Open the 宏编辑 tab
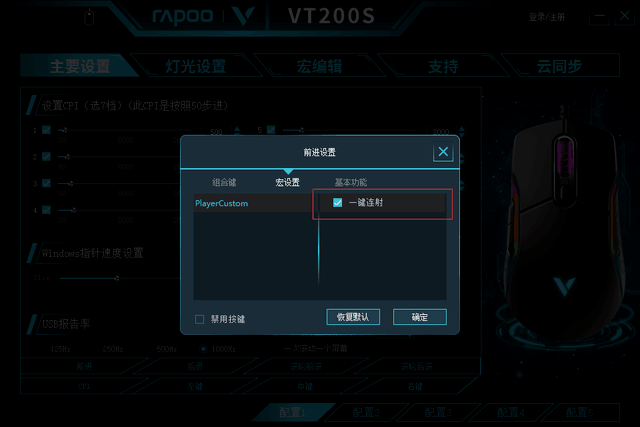The height and width of the screenshot is (427, 640). tap(319, 66)
